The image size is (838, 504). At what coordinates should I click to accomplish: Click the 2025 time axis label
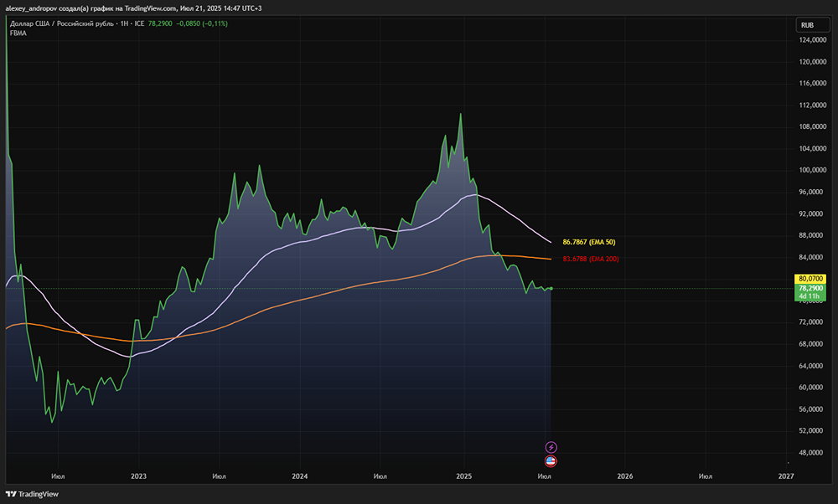pos(464,476)
